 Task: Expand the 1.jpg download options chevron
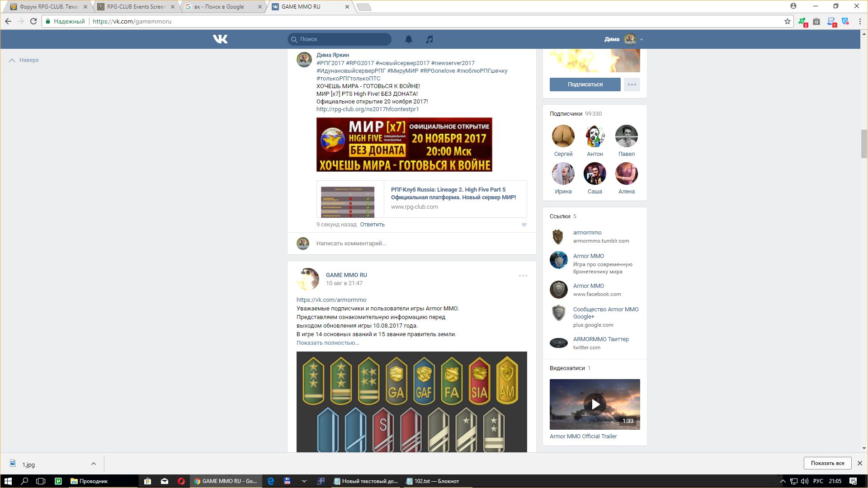pos(93,464)
